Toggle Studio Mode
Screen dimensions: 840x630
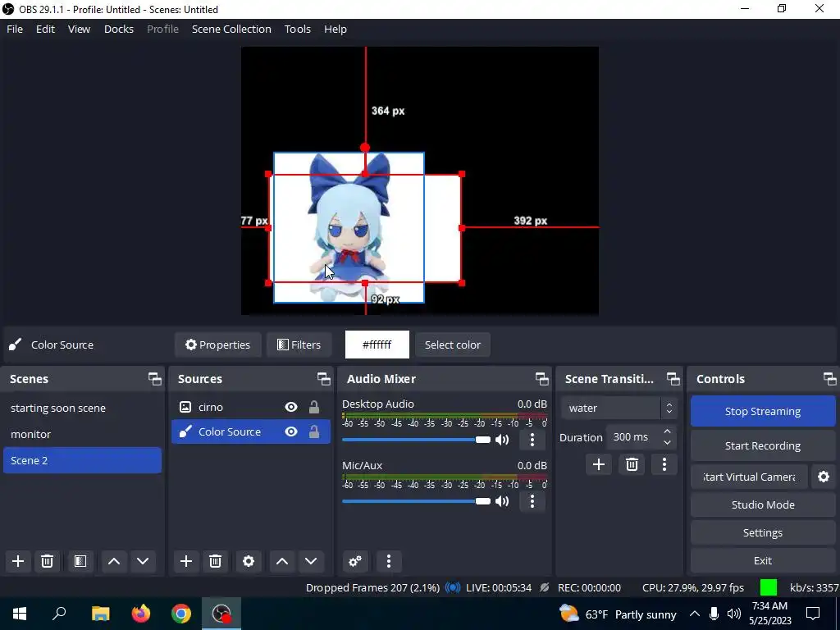[763, 504]
